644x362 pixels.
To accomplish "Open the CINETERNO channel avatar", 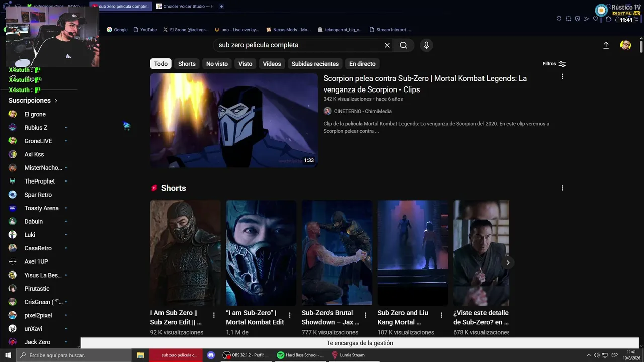I will coord(327,111).
